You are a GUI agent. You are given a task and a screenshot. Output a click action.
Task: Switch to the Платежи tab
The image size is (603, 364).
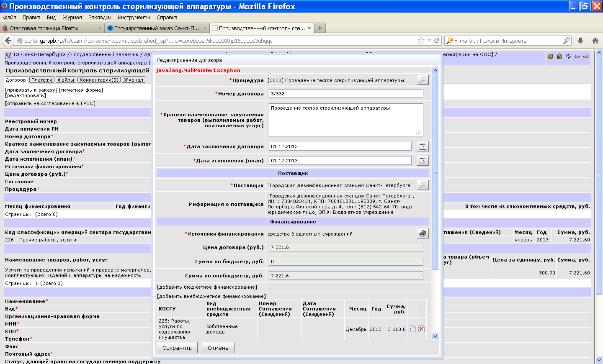pyautogui.click(x=42, y=80)
